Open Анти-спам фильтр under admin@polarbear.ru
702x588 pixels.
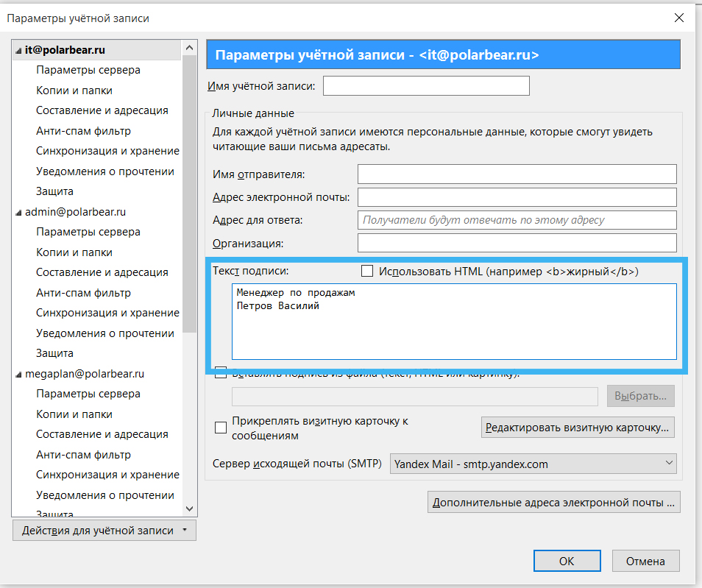tap(83, 293)
